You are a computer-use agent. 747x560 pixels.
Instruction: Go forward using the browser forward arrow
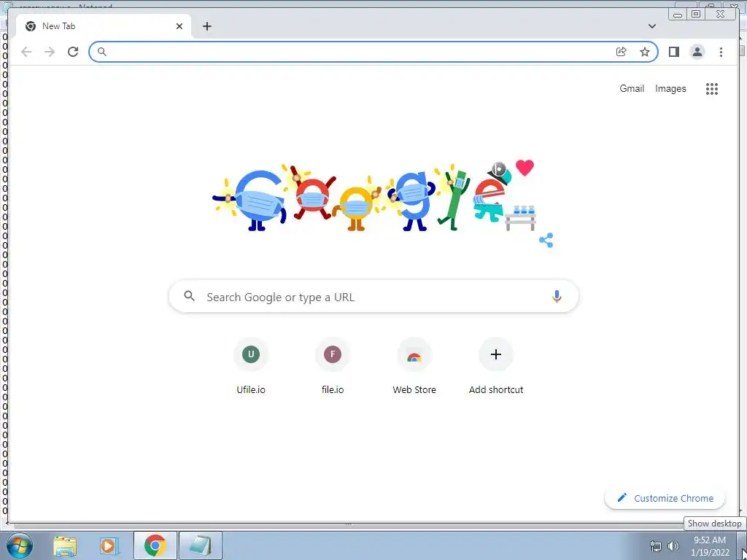pos(50,52)
